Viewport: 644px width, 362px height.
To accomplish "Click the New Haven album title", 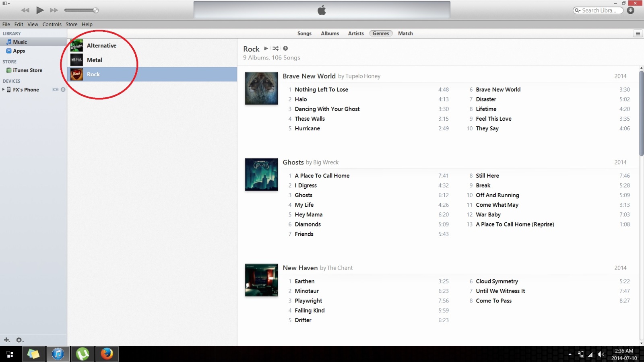I will pos(300,268).
